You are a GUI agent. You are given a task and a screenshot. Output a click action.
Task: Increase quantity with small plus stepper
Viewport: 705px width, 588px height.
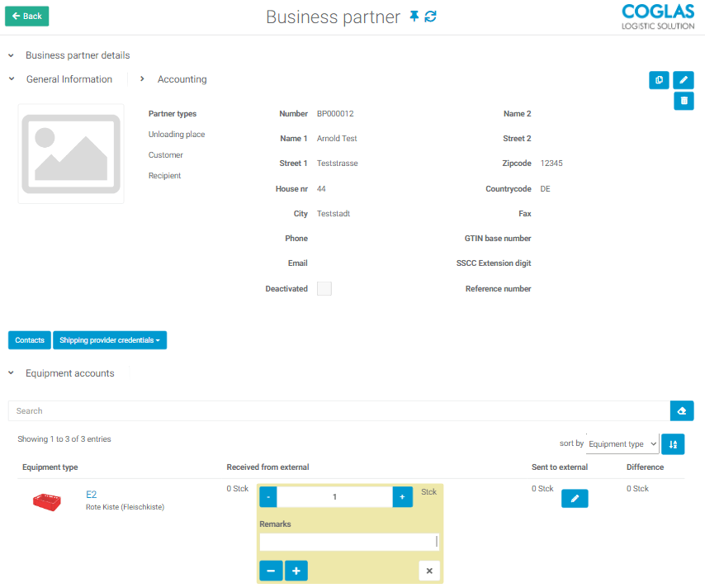402,497
